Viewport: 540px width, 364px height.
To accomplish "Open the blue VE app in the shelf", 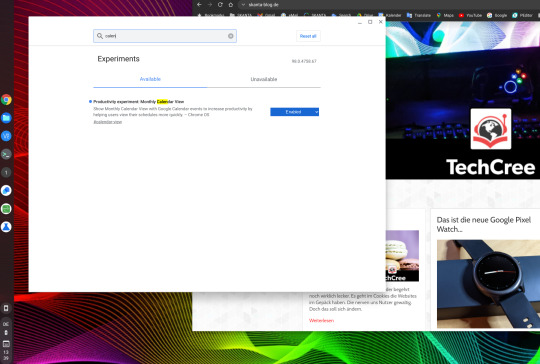I will pos(6,136).
